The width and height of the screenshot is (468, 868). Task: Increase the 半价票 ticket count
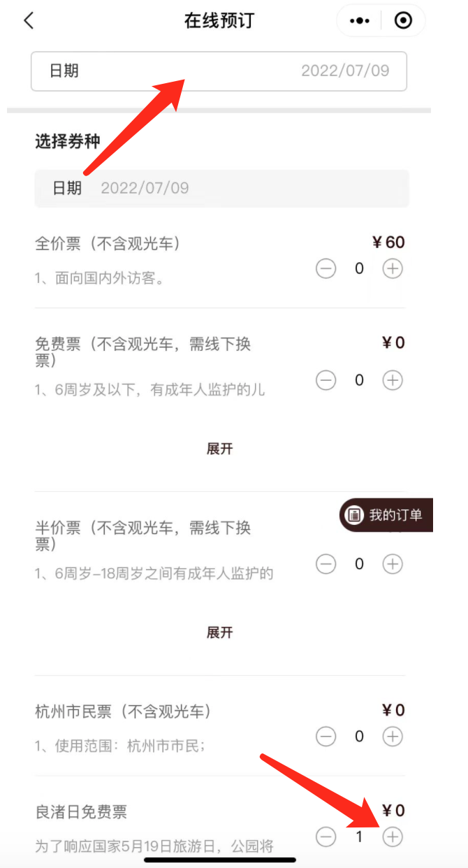click(x=393, y=564)
